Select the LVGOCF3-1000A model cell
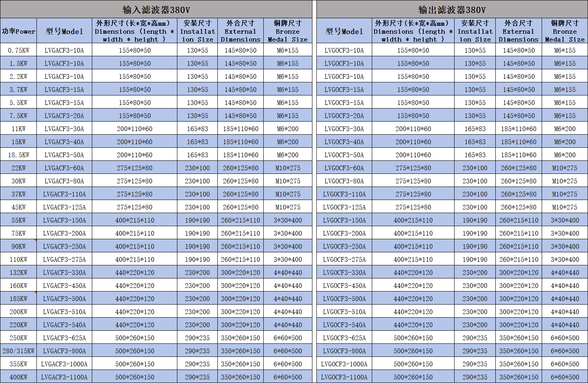 click(x=344, y=364)
